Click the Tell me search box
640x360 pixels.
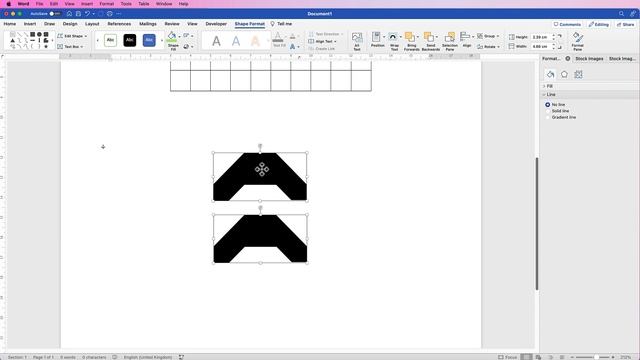282,24
